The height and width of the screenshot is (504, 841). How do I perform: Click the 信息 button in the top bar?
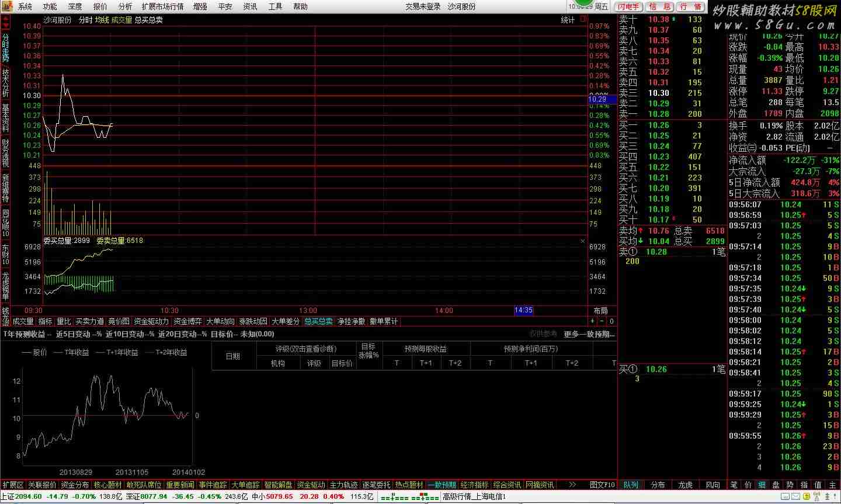[x=660, y=6]
